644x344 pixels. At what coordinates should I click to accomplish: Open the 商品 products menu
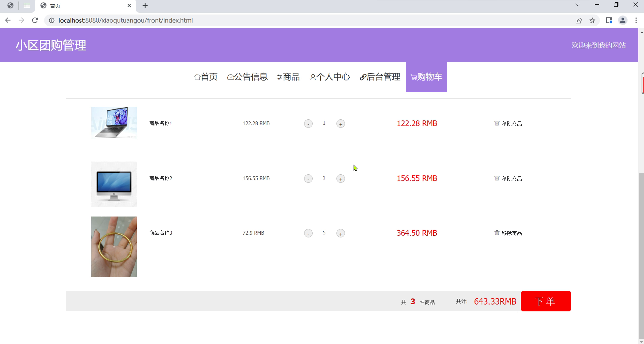(288, 77)
